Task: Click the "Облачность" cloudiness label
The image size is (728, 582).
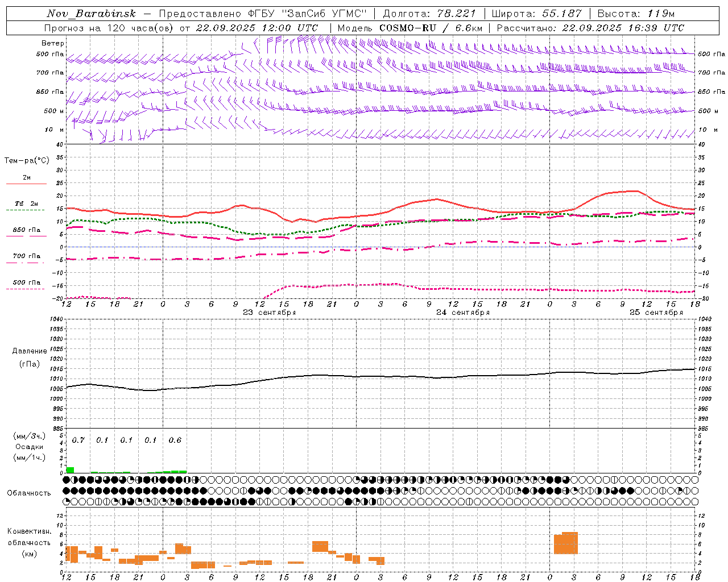Action: [x=29, y=493]
